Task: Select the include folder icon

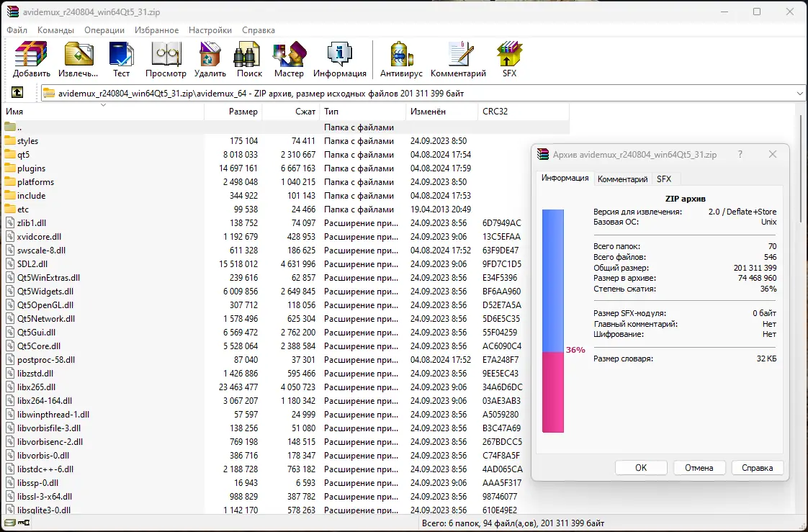Action: (10, 195)
